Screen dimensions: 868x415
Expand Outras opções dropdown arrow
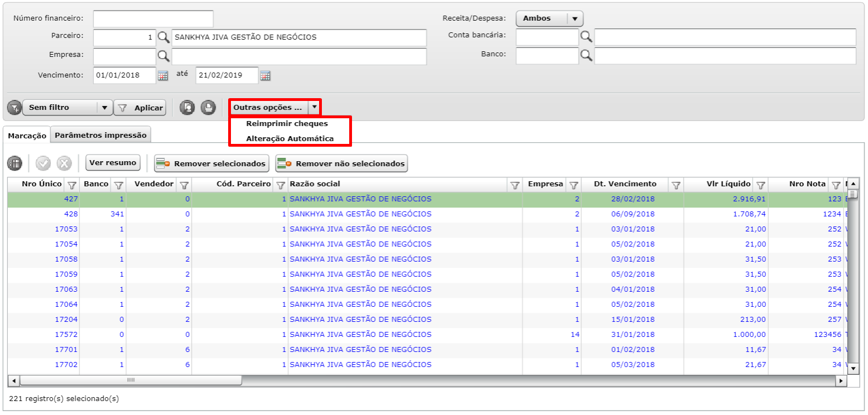(x=315, y=107)
